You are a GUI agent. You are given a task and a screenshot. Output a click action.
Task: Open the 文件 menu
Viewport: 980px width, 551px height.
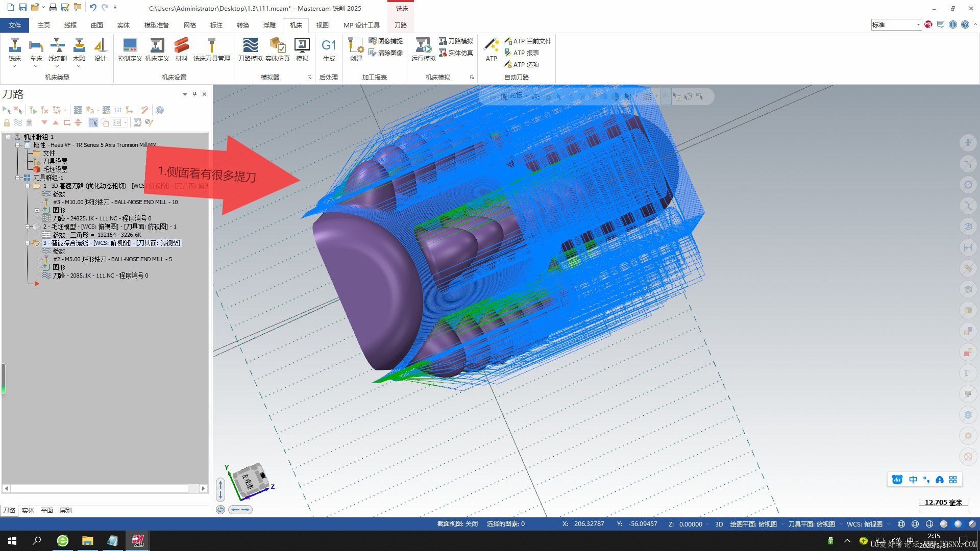coord(15,25)
